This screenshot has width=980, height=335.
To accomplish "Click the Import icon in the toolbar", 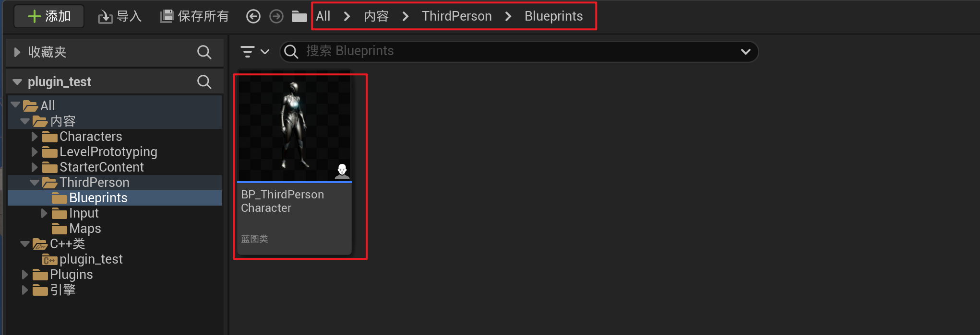I will (105, 17).
